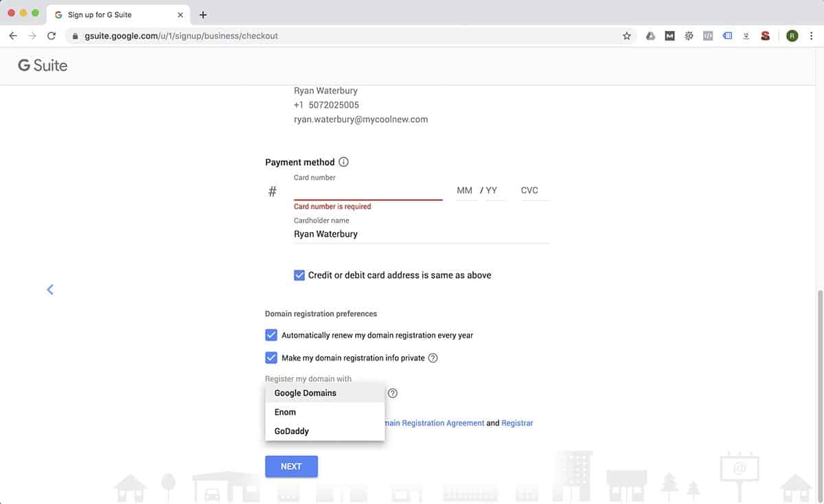Screen dimensions: 824x504
Task: Click the G Suite logo
Action: (x=43, y=65)
